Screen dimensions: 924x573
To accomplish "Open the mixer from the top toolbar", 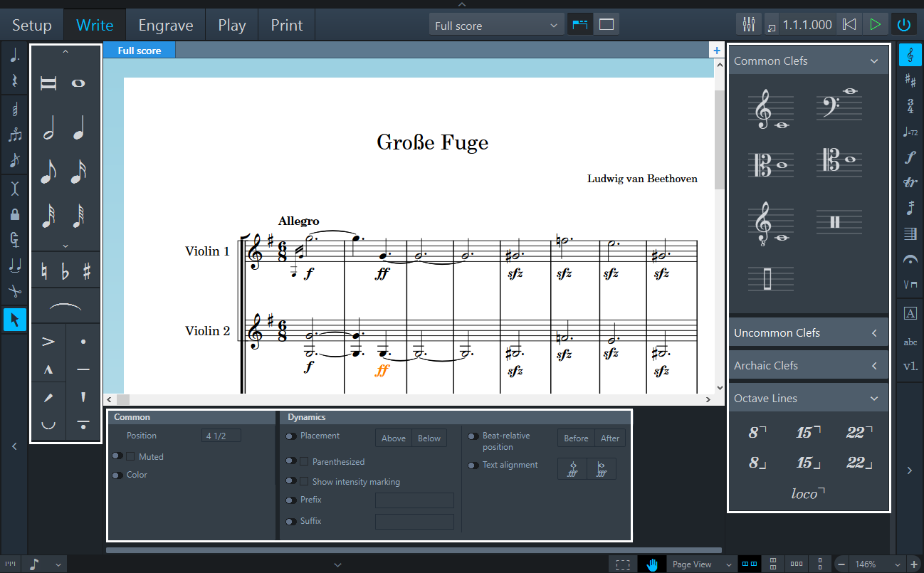I will click(748, 25).
